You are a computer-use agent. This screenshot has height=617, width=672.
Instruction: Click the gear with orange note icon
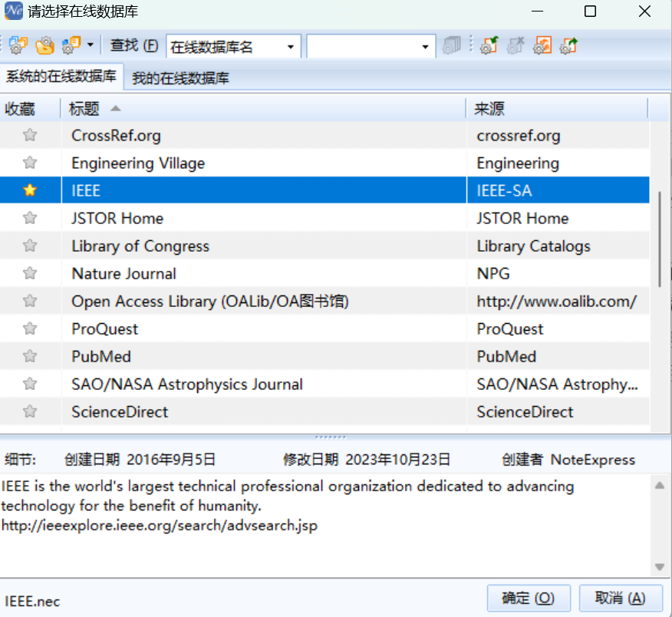click(71, 45)
